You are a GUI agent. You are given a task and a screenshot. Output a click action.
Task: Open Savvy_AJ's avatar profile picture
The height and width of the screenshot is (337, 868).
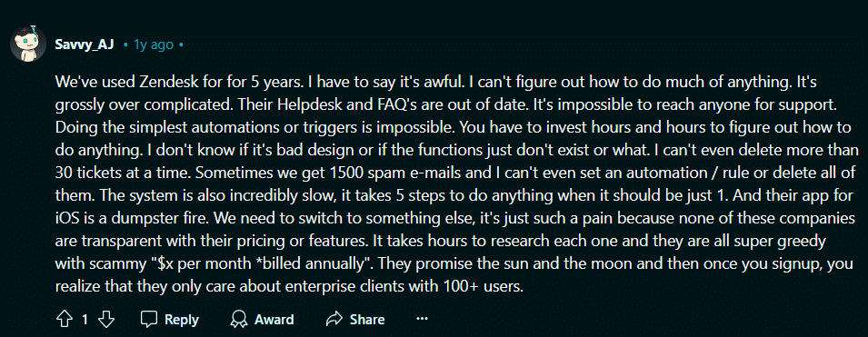tap(27, 44)
